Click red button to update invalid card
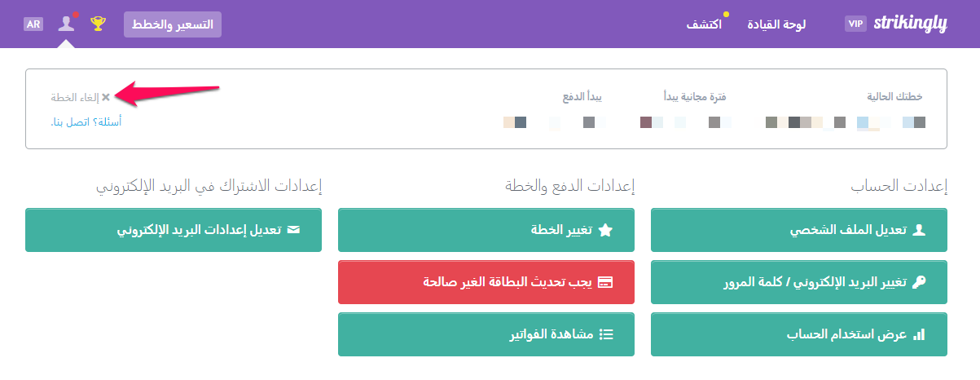Screen dimensions: 980x380 [486, 282]
